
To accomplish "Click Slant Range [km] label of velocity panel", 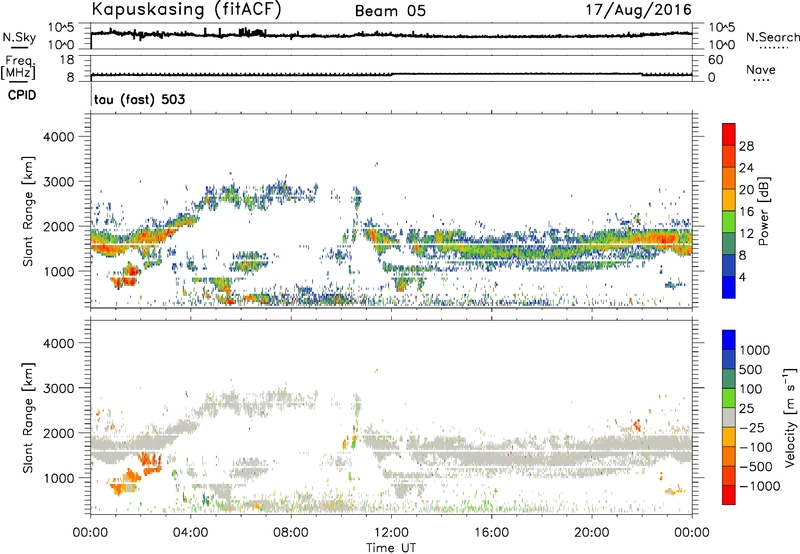I will [x=29, y=417].
